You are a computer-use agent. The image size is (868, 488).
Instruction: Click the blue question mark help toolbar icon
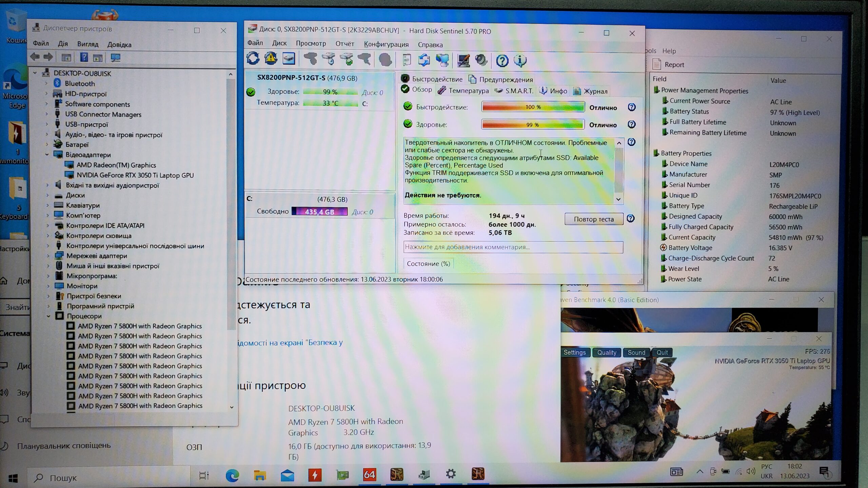[502, 61]
